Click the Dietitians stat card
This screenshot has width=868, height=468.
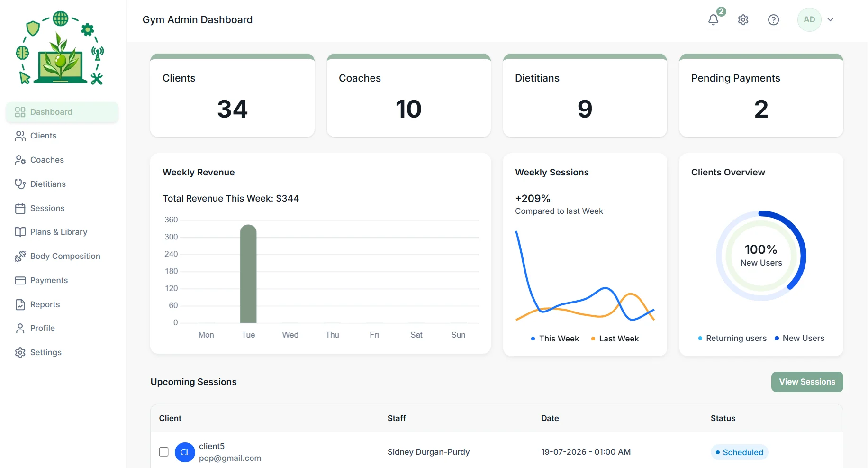pyautogui.click(x=585, y=95)
